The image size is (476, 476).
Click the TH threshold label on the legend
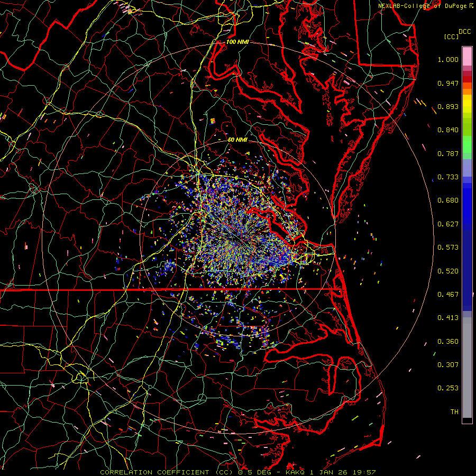(454, 412)
